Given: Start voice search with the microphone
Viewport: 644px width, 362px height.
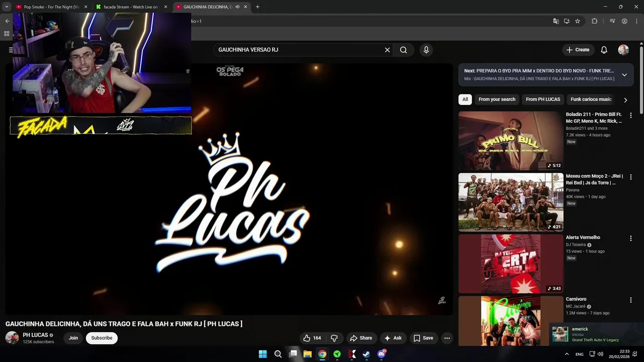Looking at the screenshot, I should point(426,50).
